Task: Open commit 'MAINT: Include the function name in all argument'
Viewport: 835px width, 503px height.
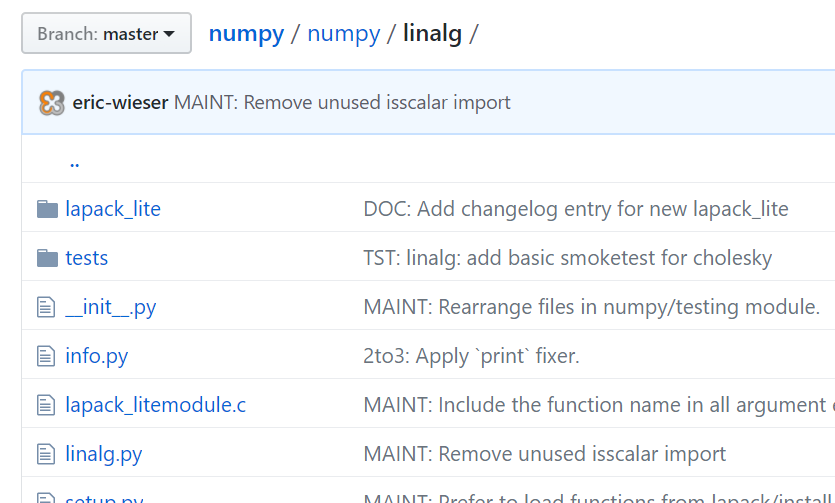Action: point(599,405)
